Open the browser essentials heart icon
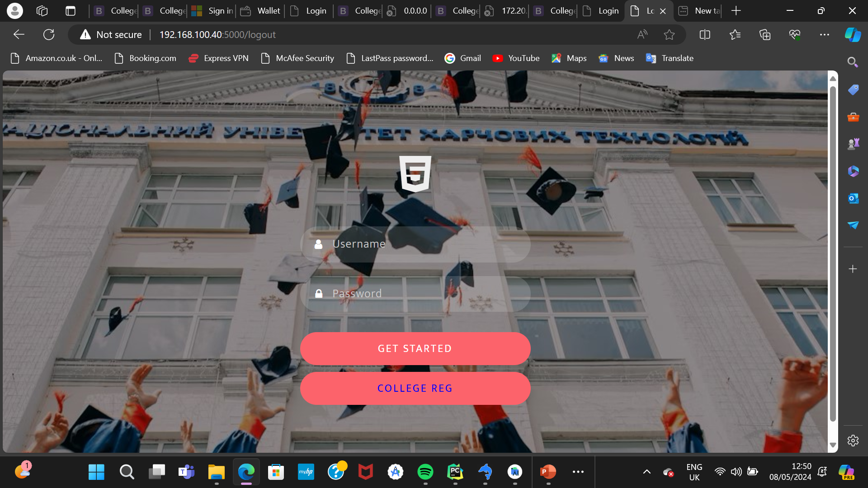The image size is (868, 488). (x=794, y=35)
